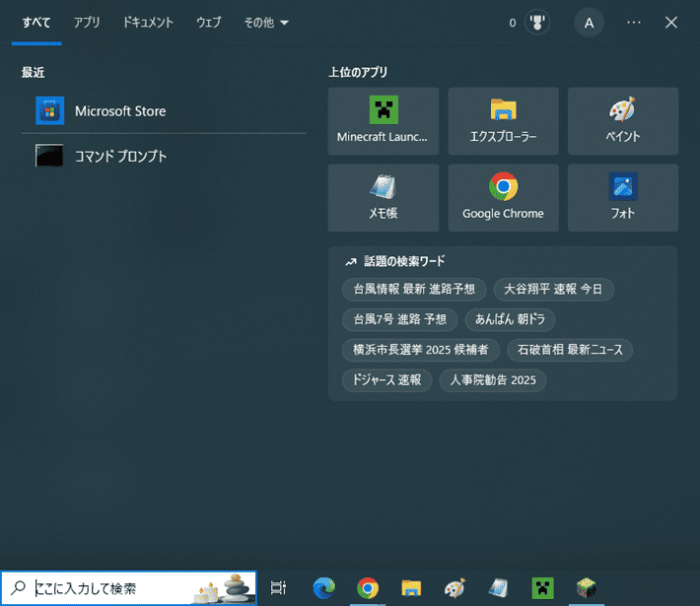The height and width of the screenshot is (606, 700).
Task: Open ペイント tile in top apps
Action: tap(623, 121)
